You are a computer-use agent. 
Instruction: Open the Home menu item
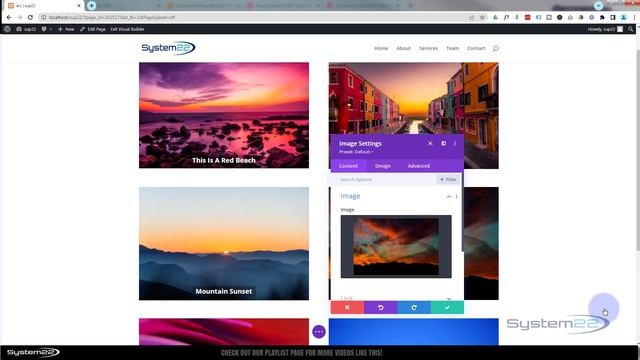click(x=381, y=48)
